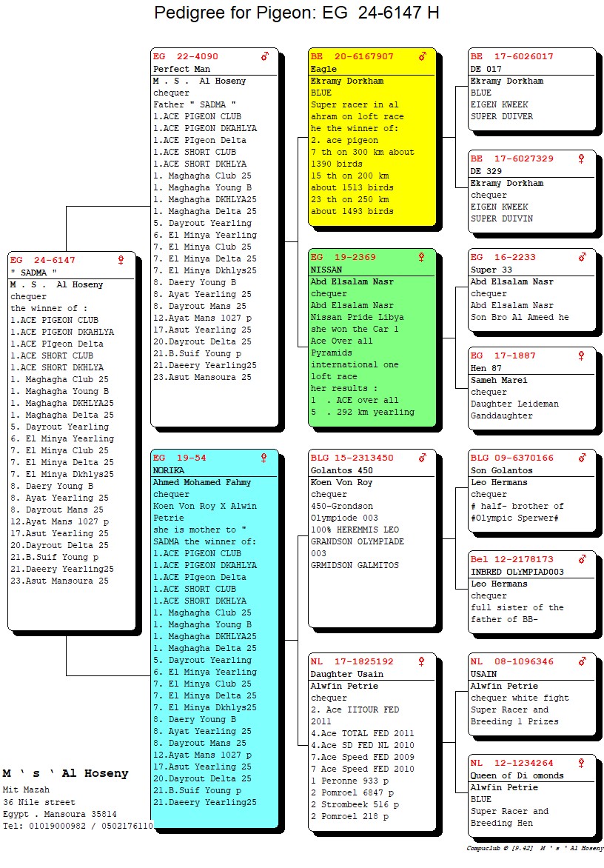Click the male symbol beside EG 16-2233
604x868 pixels.
(582, 257)
